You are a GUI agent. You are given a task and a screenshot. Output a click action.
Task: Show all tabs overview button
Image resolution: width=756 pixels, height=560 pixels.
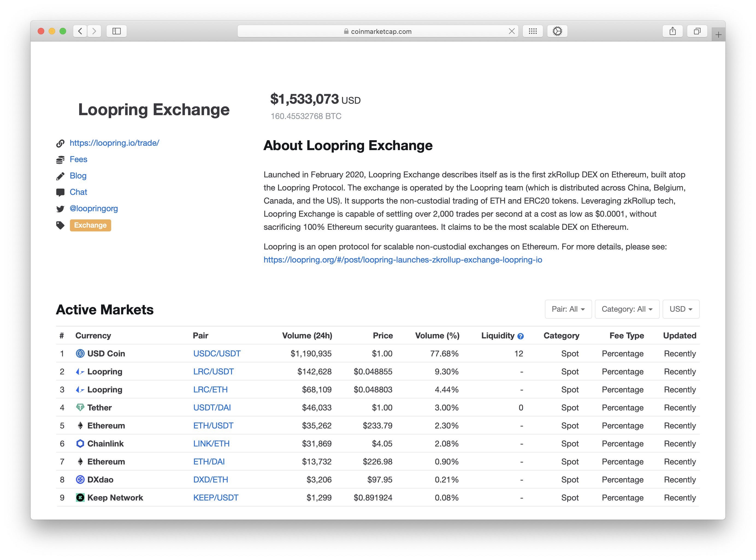point(697,31)
